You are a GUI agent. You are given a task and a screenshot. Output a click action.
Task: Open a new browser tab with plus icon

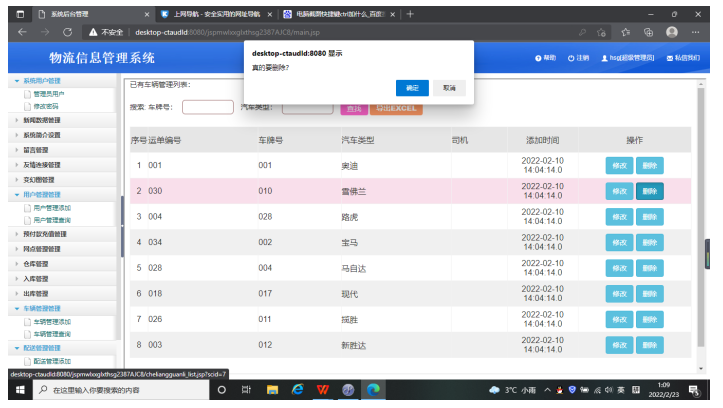coord(410,14)
